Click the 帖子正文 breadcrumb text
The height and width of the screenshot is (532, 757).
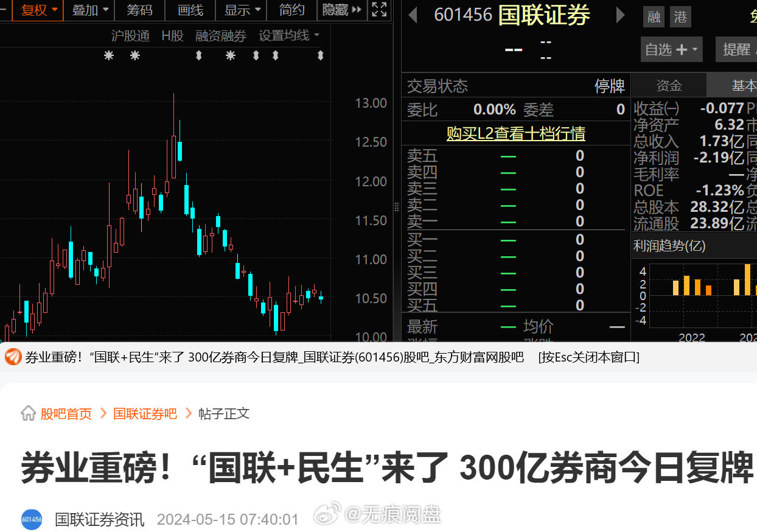(x=224, y=414)
